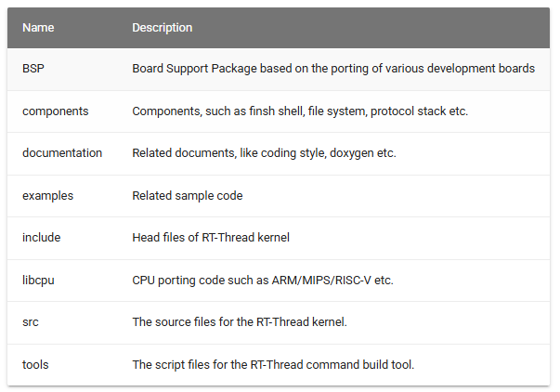Click the Description column header
This screenshot has width=560, height=392.
[163, 28]
